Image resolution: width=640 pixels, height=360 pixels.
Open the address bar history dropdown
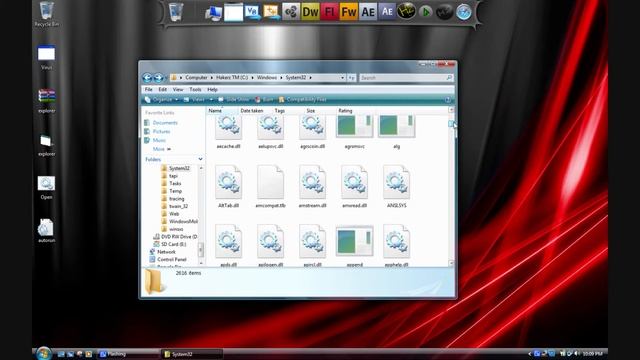tap(342, 78)
